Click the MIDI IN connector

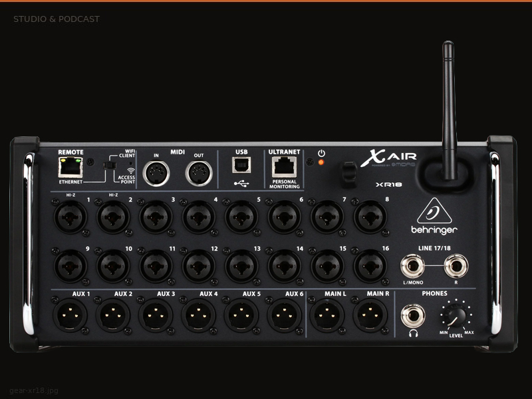156,173
